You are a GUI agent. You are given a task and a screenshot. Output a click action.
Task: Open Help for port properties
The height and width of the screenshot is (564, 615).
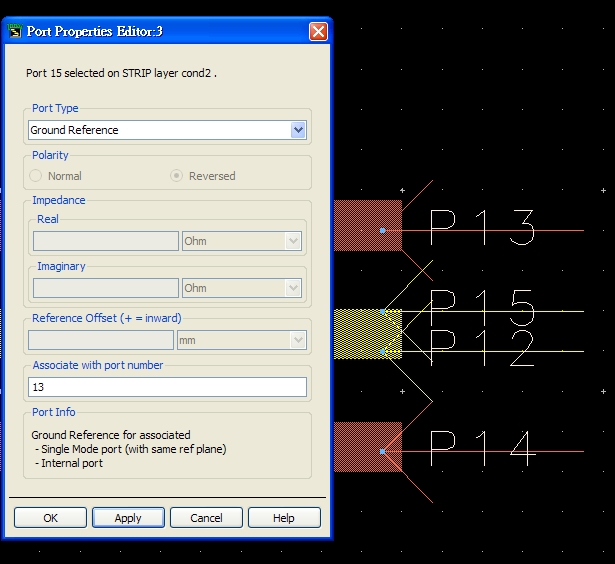(x=284, y=518)
